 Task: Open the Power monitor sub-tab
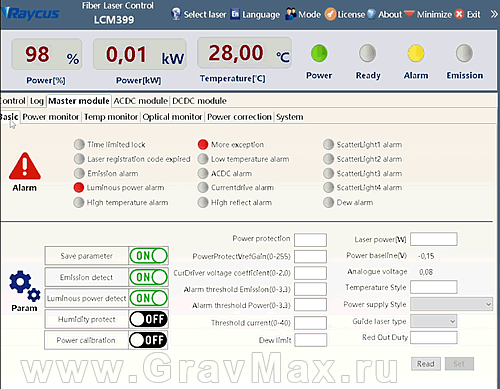[51, 117]
